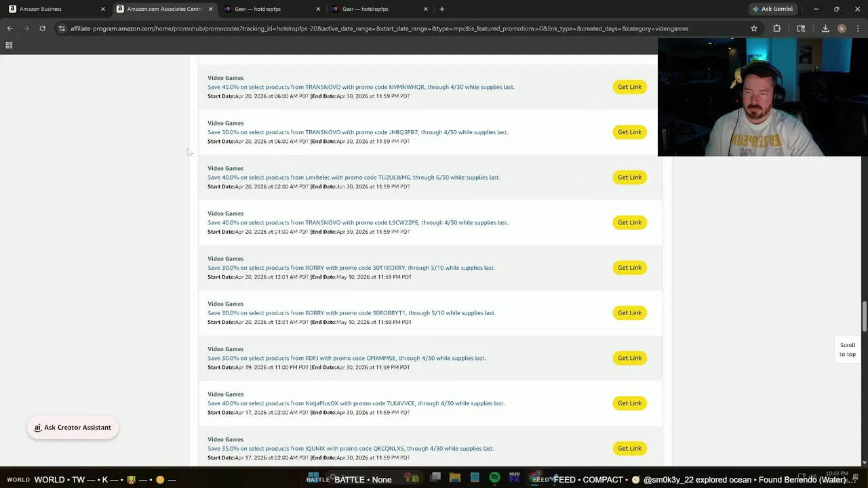Open the 45.0% TRANSNOVO NVMNWHQR promo link
The width and height of the screenshot is (868, 488).
(361, 87)
